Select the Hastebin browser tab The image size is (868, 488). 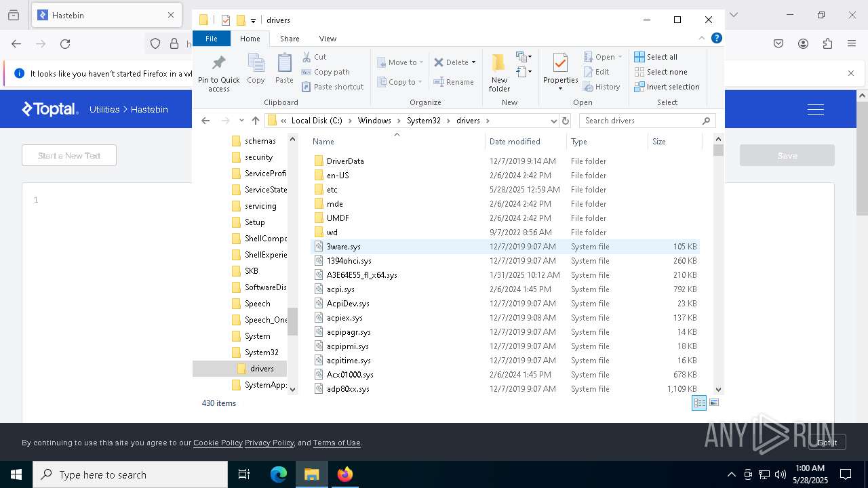106,15
